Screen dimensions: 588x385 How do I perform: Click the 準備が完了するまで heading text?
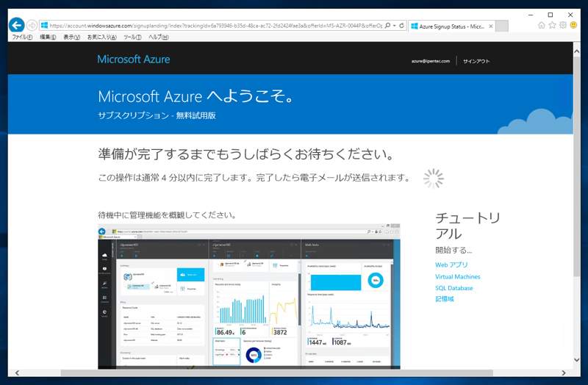pos(246,154)
